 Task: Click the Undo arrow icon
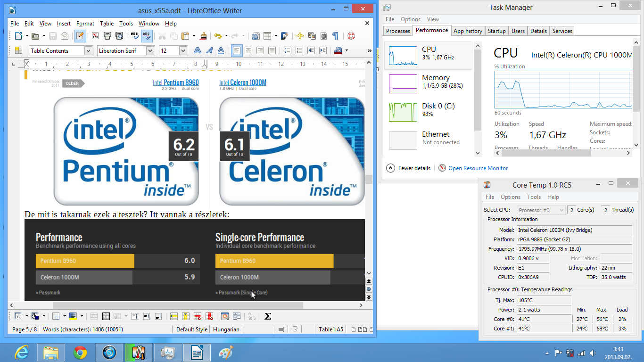pyautogui.click(x=218, y=36)
